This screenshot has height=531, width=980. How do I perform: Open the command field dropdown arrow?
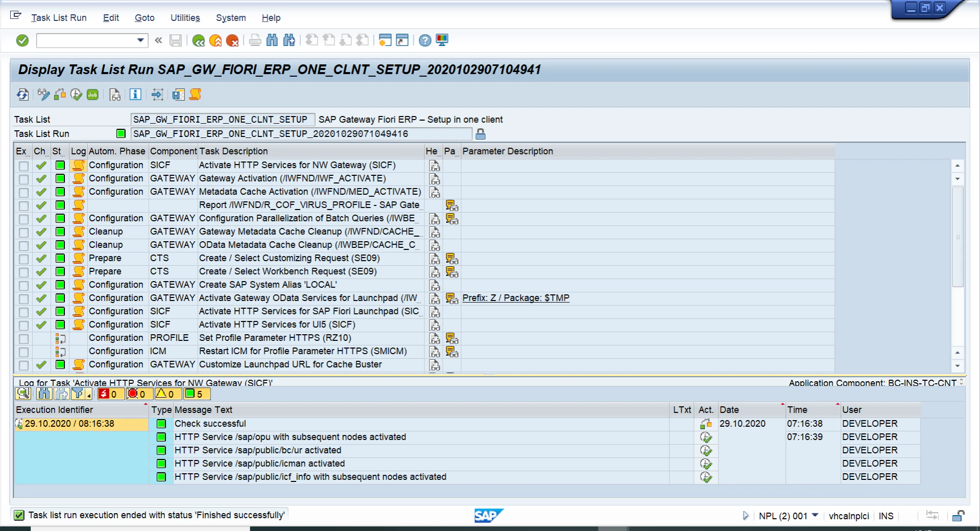(x=140, y=40)
